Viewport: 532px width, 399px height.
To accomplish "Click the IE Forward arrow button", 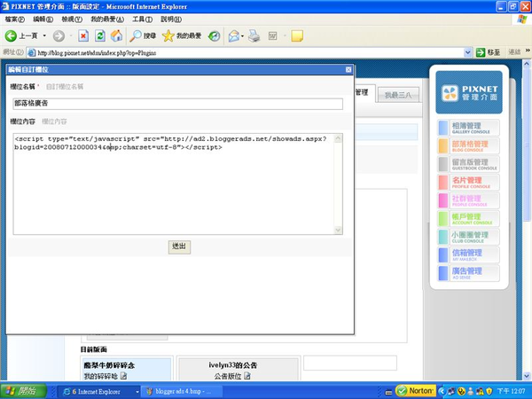I will (59, 35).
